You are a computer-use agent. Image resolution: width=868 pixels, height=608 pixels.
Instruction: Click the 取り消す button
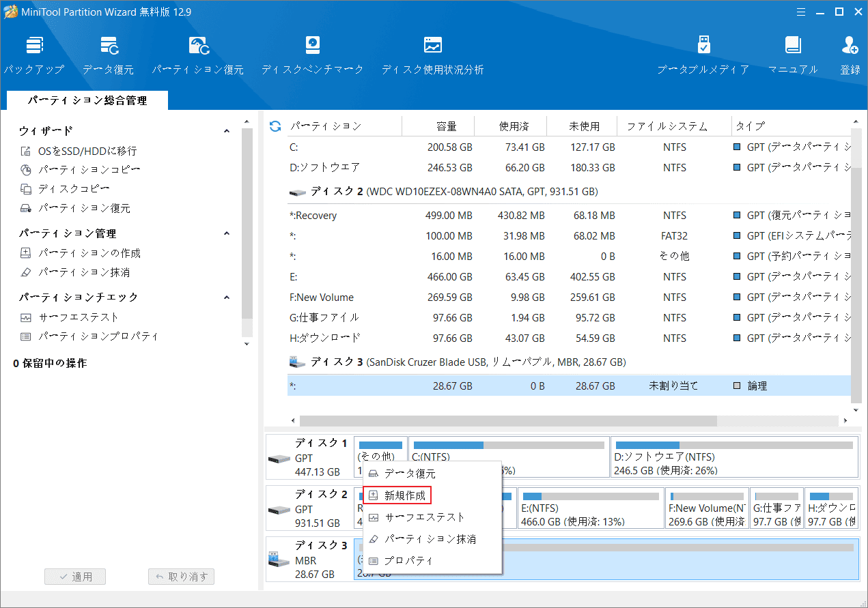[x=182, y=577]
